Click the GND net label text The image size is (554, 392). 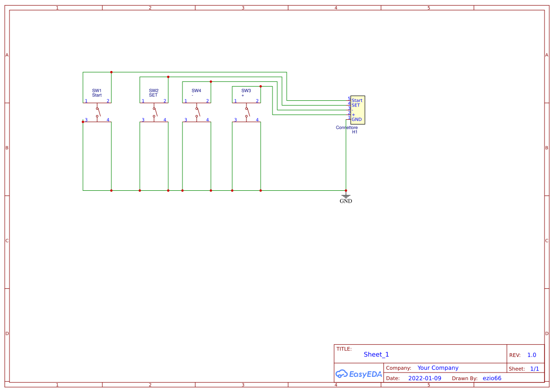tap(345, 201)
